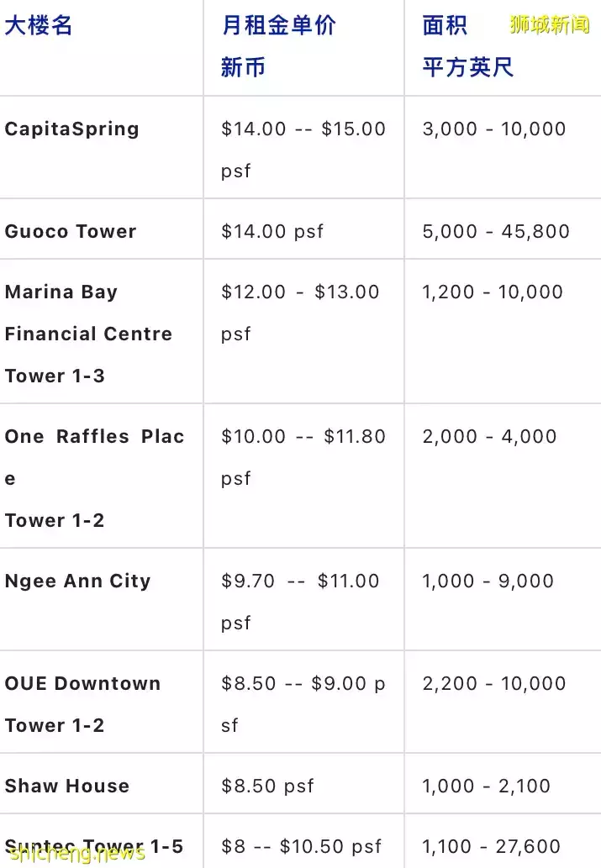Click the 5,000 - 45,800 area cell
This screenshot has height=868, width=601.
[496, 232]
